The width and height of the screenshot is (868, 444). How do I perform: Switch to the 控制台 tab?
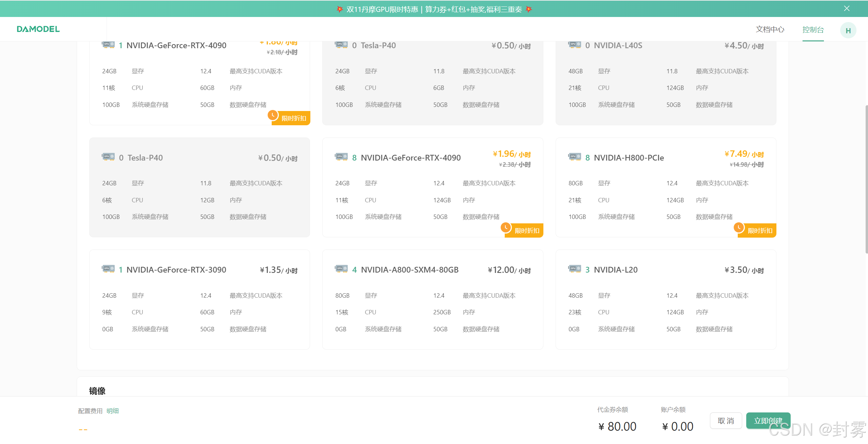pos(813,30)
